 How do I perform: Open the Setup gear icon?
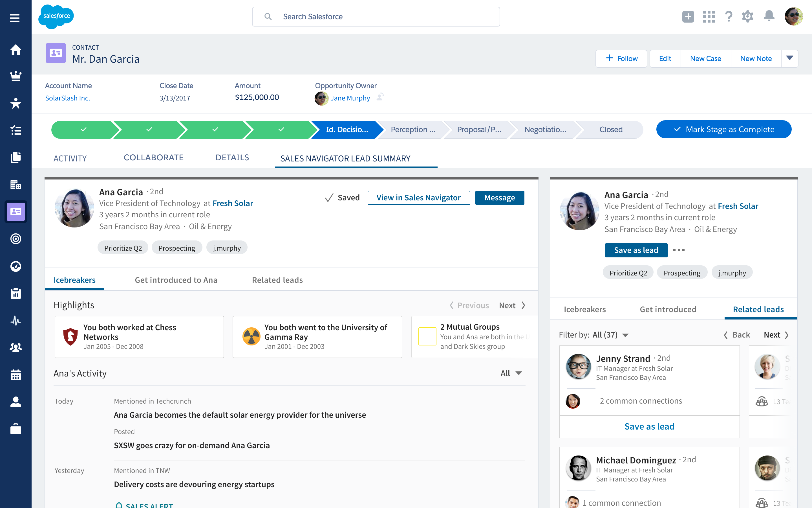pos(748,16)
